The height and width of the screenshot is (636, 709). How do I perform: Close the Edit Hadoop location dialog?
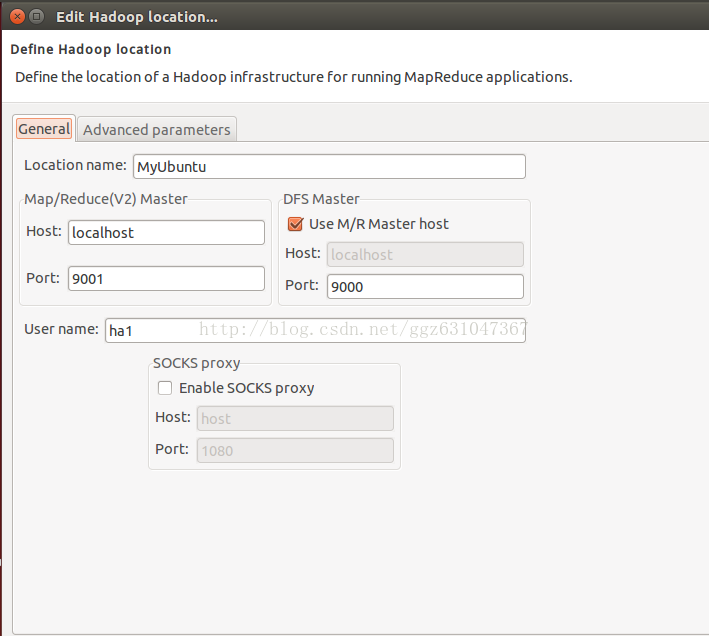(17, 17)
